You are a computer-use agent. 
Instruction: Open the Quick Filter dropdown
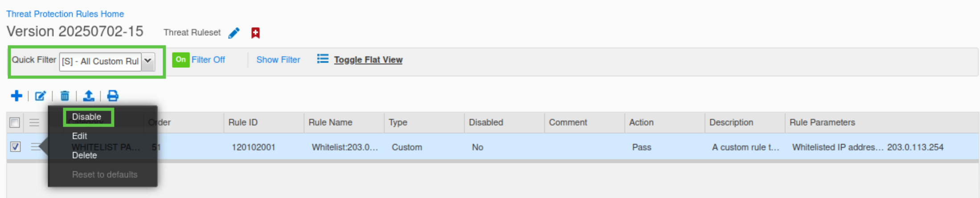click(148, 61)
